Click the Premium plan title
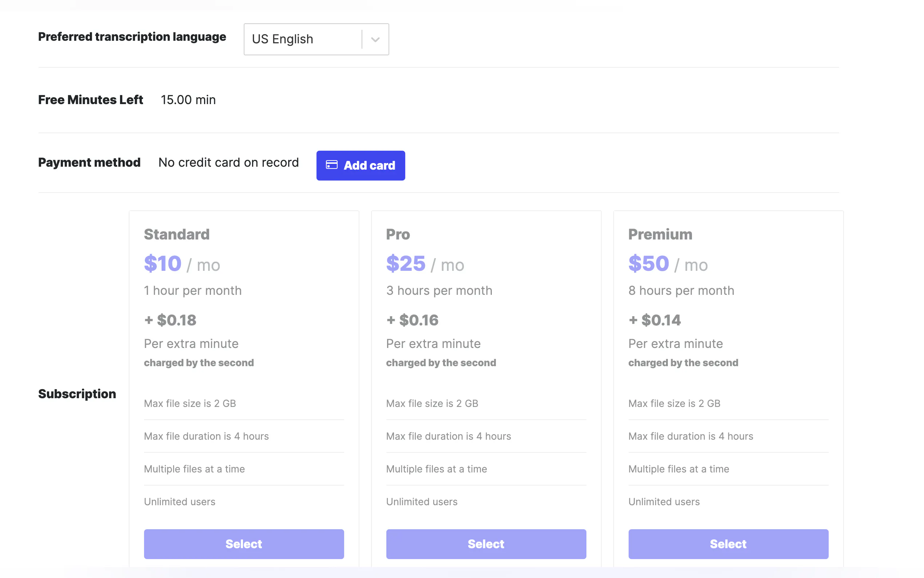Image resolution: width=924 pixels, height=578 pixels. click(660, 234)
